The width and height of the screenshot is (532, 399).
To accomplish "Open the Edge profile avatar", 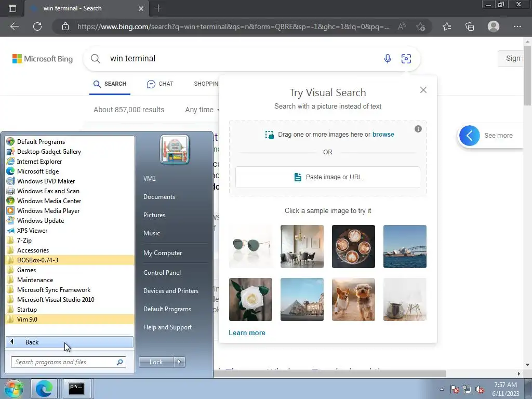I will (494, 26).
